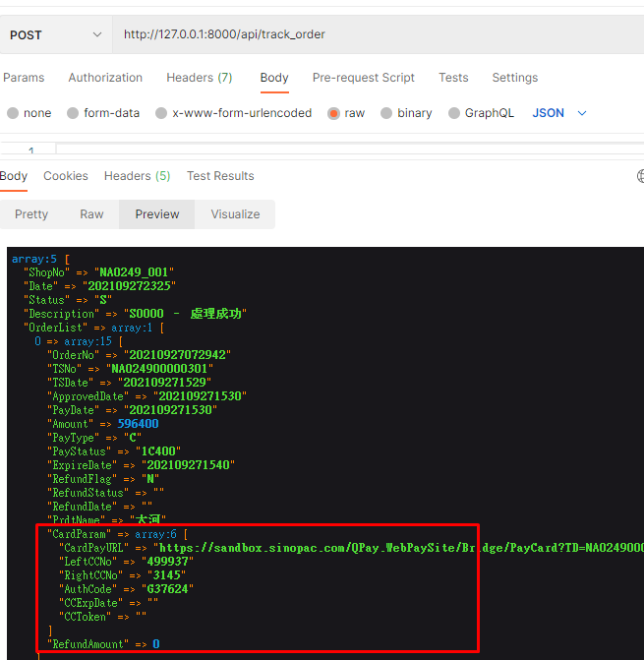
Task: Click the ShopNo value NA0249_001
Action: [x=134, y=272]
